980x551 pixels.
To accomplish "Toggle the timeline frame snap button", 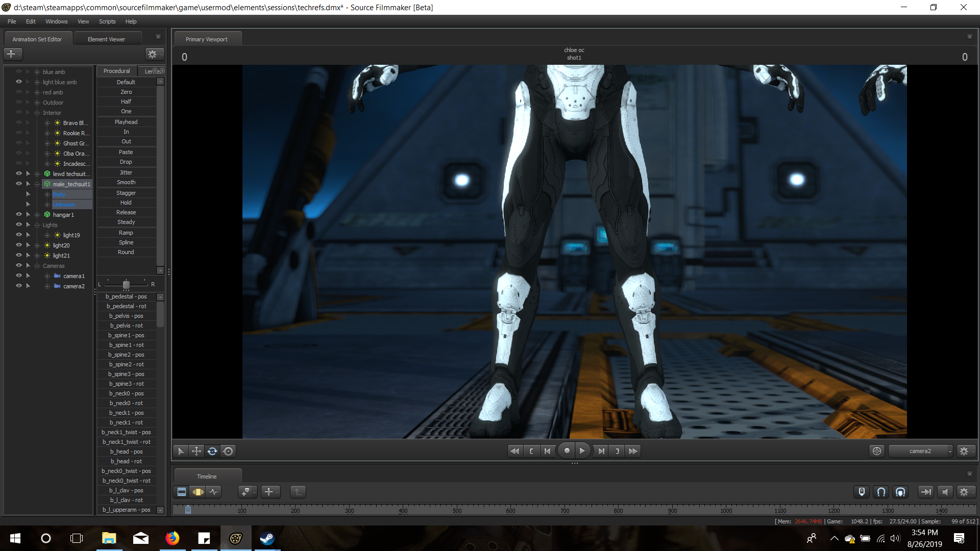I will pos(901,492).
